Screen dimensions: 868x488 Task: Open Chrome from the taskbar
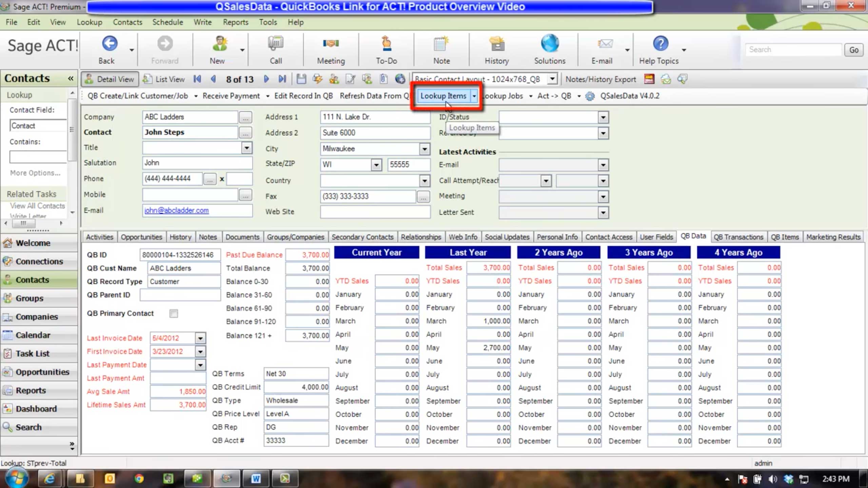click(x=139, y=479)
